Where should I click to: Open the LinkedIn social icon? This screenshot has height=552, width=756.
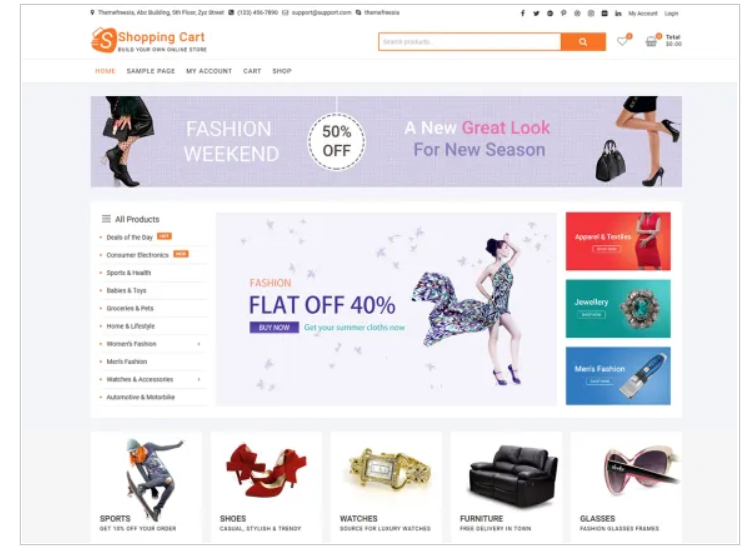click(618, 13)
